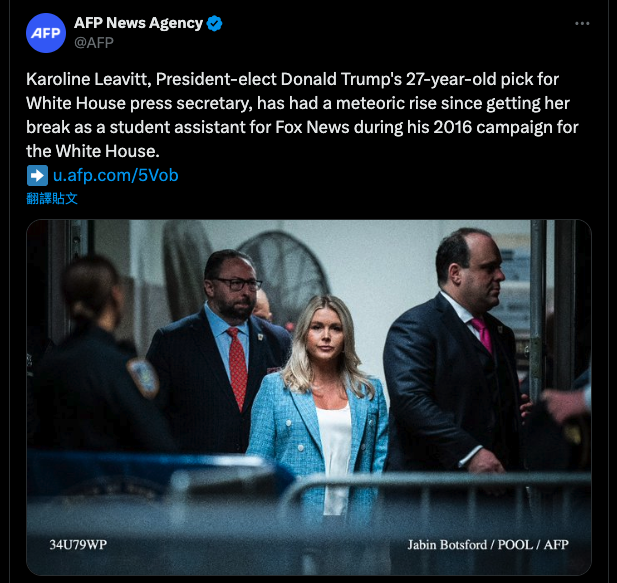The image size is (617, 583).
Task: Open the u.afp.com/5Vob link
Action: [115, 175]
